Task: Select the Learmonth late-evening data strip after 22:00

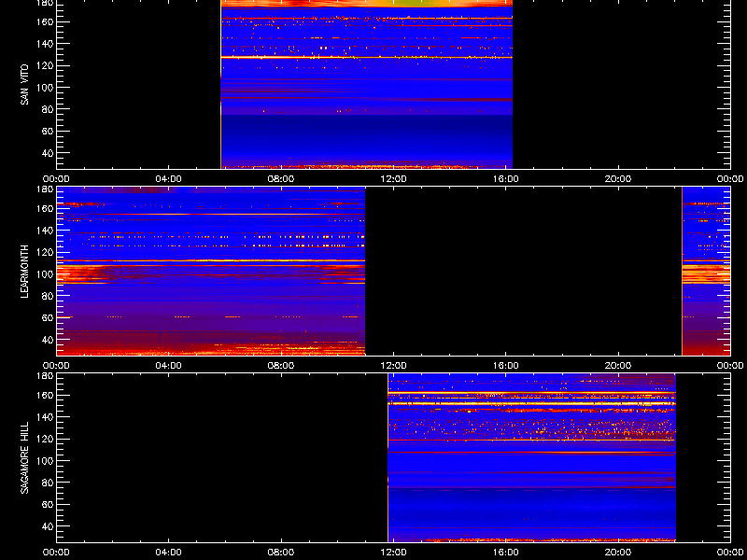Action: click(706, 271)
